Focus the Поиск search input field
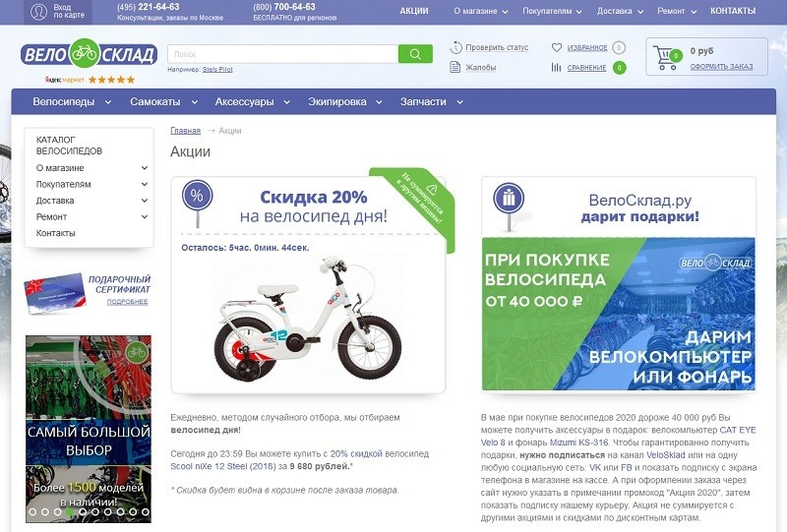Screen dimensions: 787x532 click(283, 54)
